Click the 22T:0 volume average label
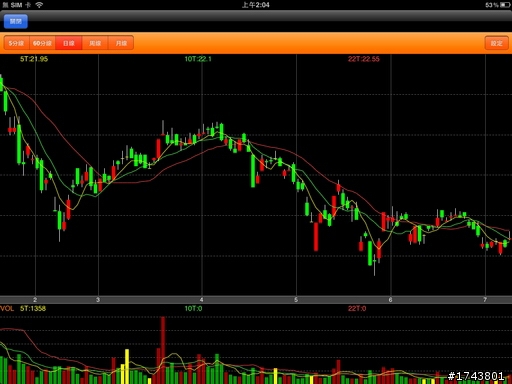 tap(357, 308)
